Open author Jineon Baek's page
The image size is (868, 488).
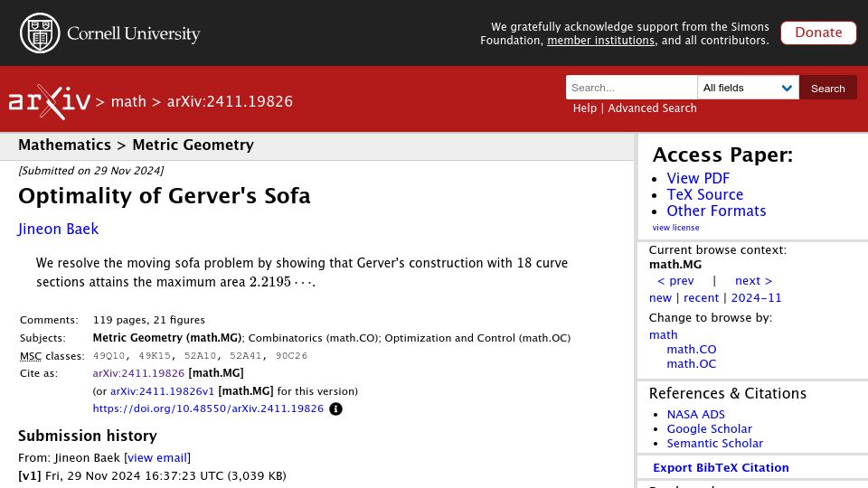pos(58,229)
